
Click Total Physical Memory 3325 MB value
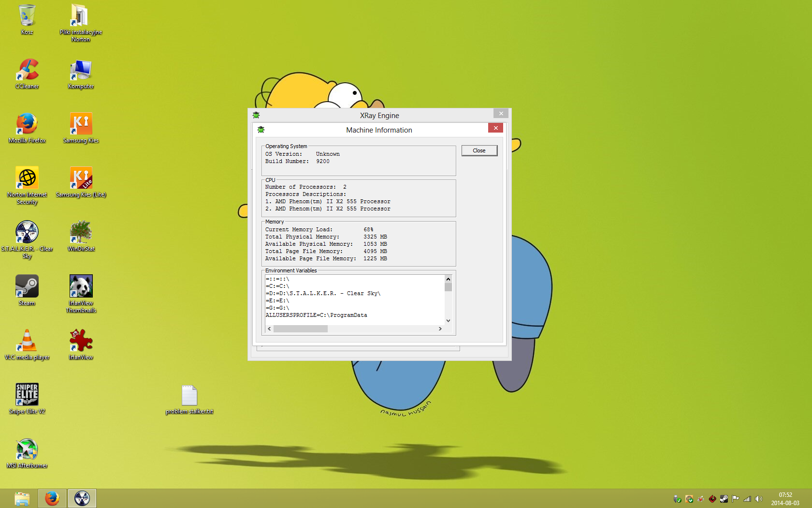375,237
